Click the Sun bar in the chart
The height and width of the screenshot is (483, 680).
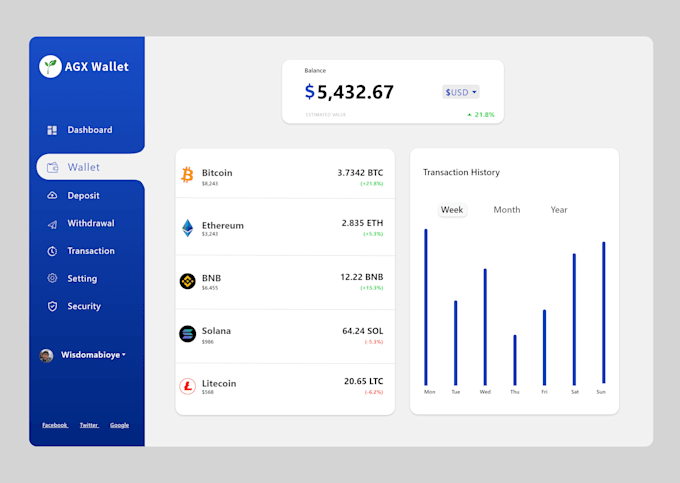[604, 313]
